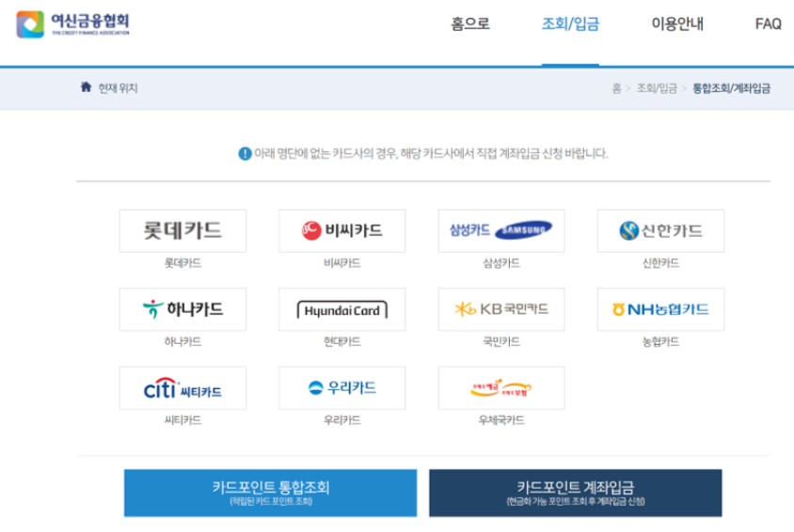This screenshot has width=794, height=532.
Task: Click the 씨티카드 caption text
Action: point(183,420)
